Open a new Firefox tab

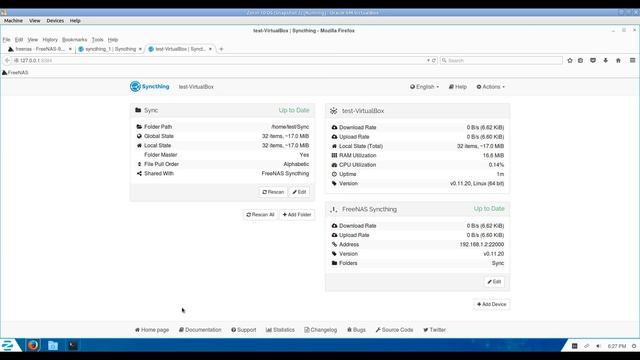tap(221, 49)
